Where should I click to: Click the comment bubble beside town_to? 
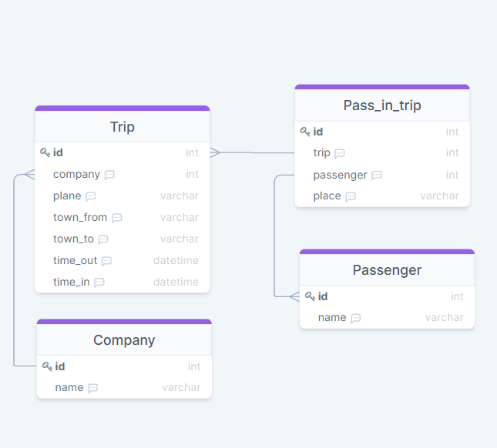point(103,239)
